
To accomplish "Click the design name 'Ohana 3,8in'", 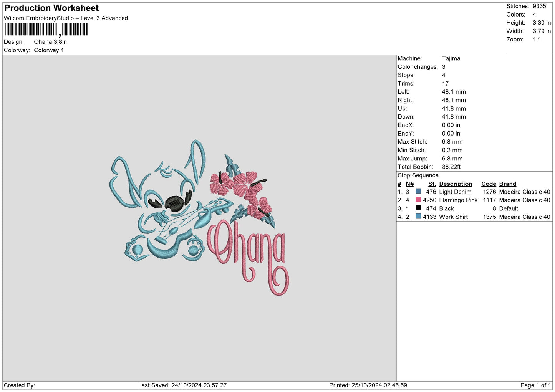I will (x=50, y=42).
